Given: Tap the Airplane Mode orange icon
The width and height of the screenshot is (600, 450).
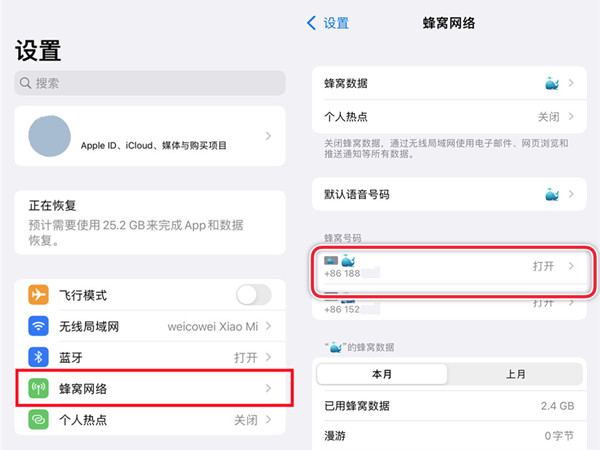Looking at the screenshot, I should [x=40, y=295].
